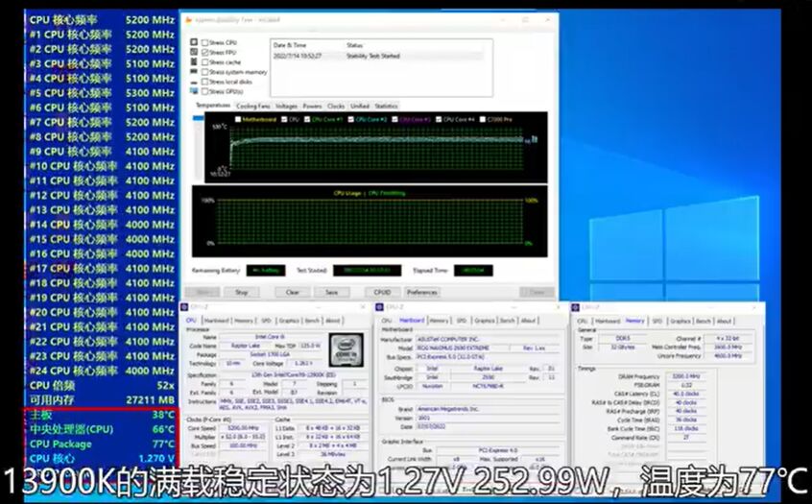Open the Voltages tab
The width and height of the screenshot is (812, 504).
[x=286, y=106]
